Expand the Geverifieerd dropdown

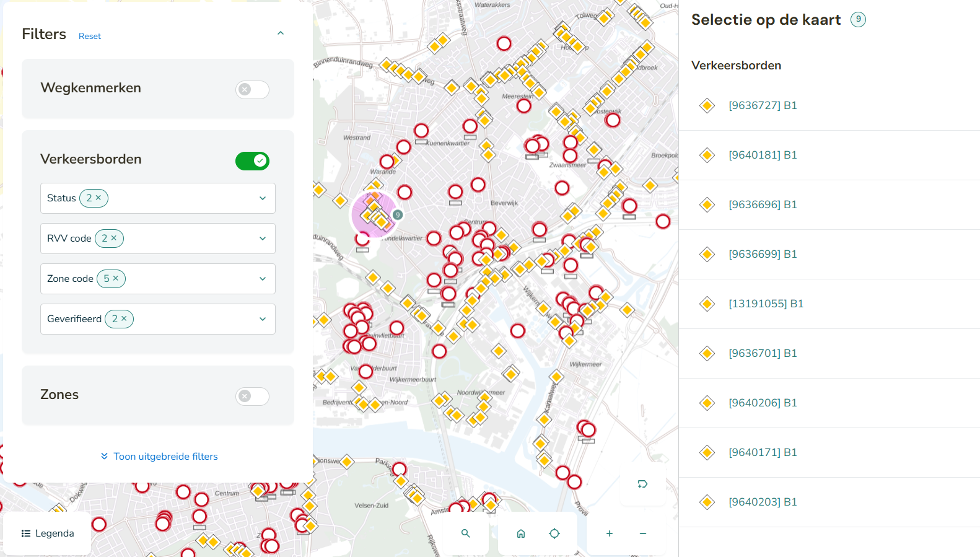[263, 319]
